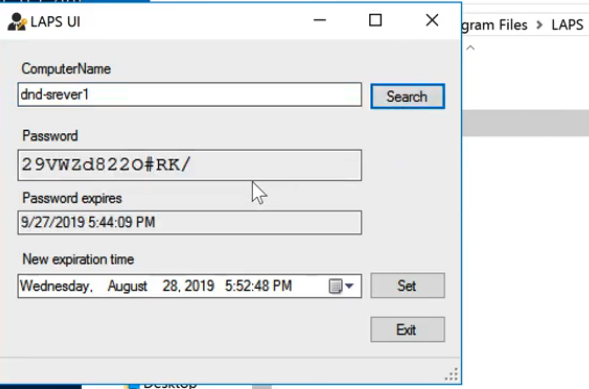Screen dimensions: 589x389
Task: Click LAPS breadcrumb in File Explorer window
Action: coord(567,25)
